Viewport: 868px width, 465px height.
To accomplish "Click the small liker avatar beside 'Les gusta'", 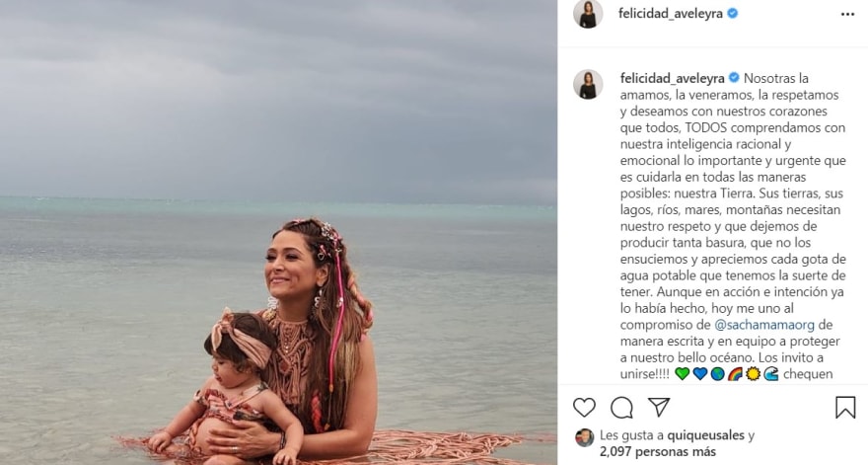I will coord(585,436).
